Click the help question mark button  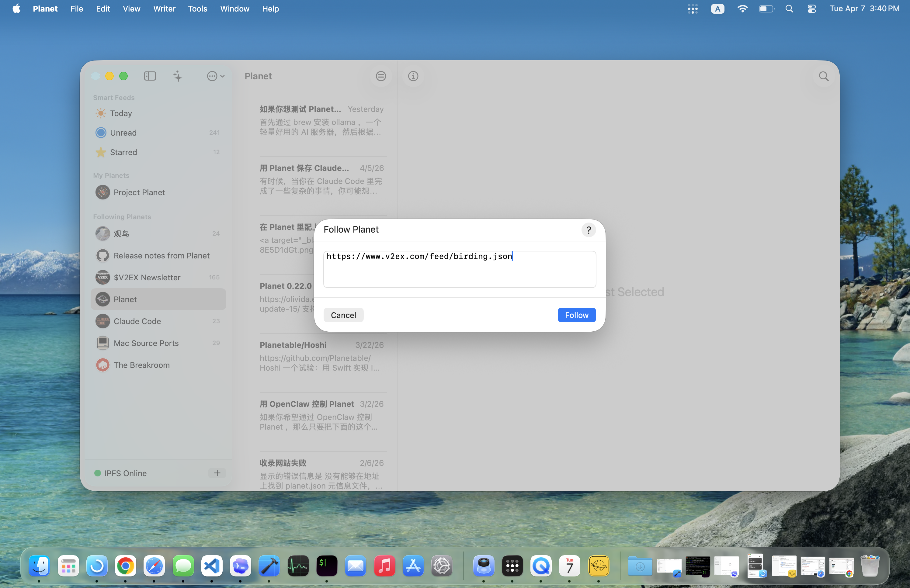[x=589, y=230]
